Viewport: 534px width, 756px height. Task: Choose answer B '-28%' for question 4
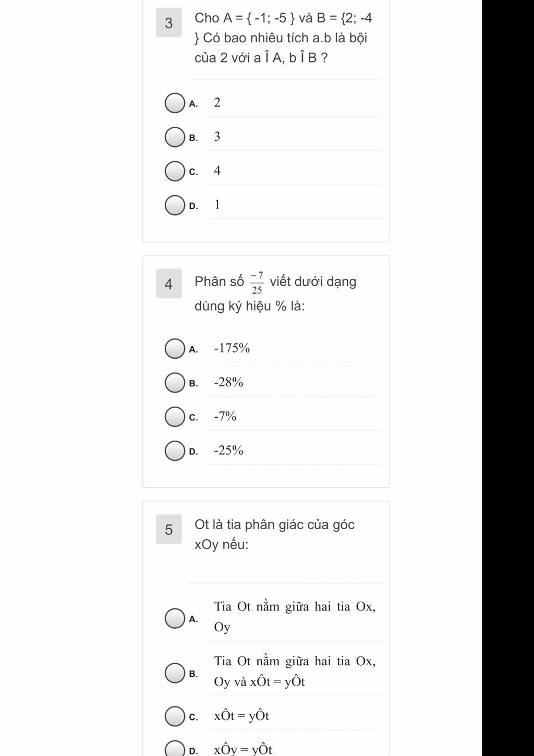175,383
